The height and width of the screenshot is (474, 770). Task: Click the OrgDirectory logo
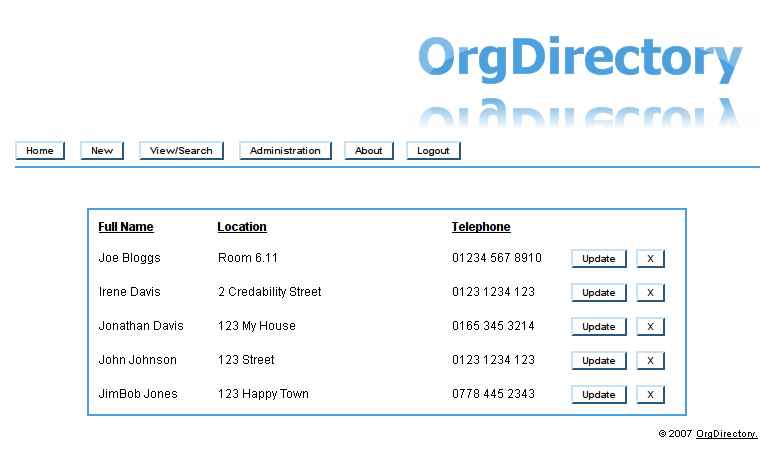pyautogui.click(x=580, y=60)
